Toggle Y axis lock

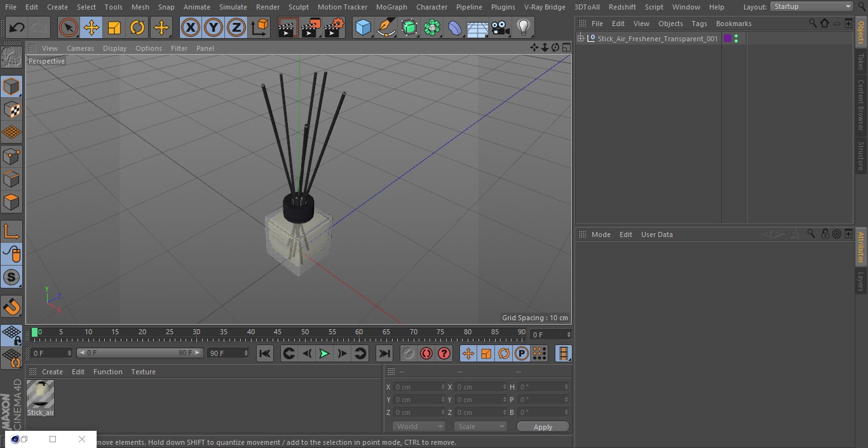[214, 27]
